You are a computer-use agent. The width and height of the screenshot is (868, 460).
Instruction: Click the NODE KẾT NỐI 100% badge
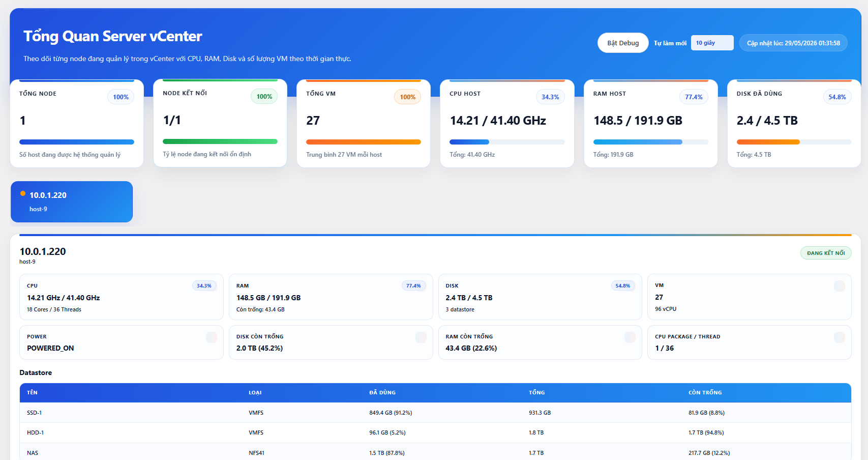pyautogui.click(x=264, y=96)
